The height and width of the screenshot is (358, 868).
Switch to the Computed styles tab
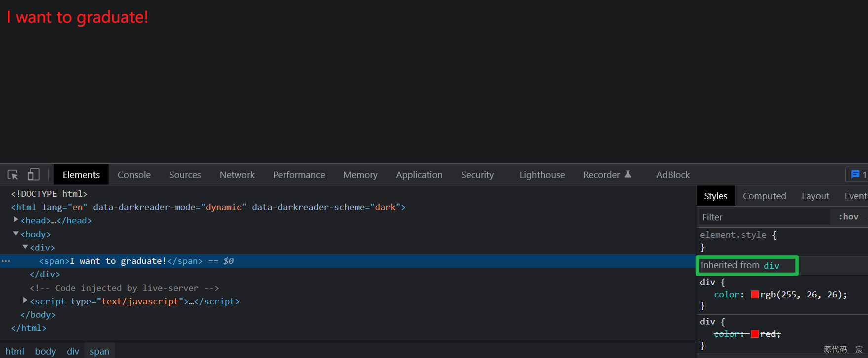click(764, 196)
